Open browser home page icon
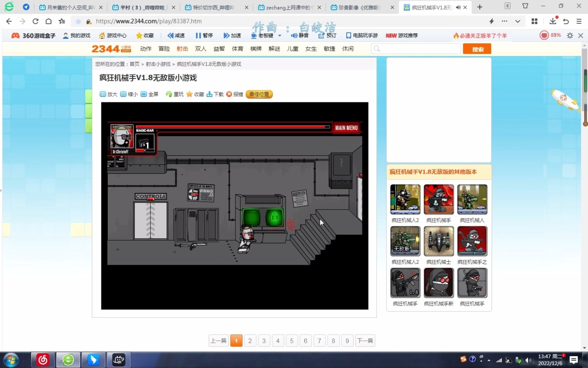The width and height of the screenshot is (588, 368). 49,21
